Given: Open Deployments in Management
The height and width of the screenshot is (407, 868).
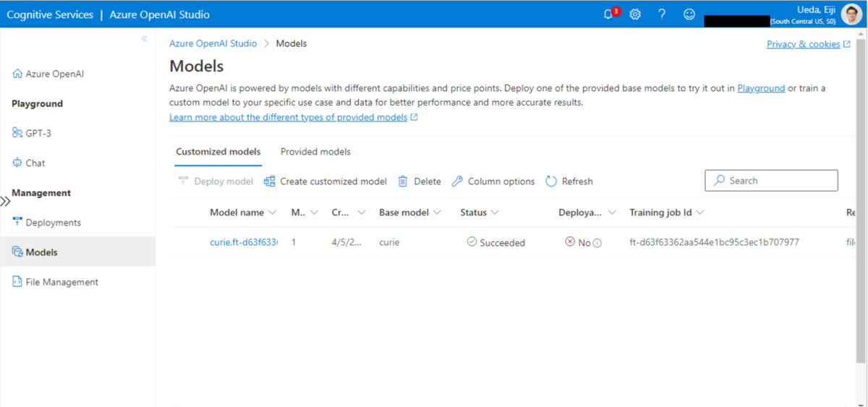Looking at the screenshot, I should [47, 223].
